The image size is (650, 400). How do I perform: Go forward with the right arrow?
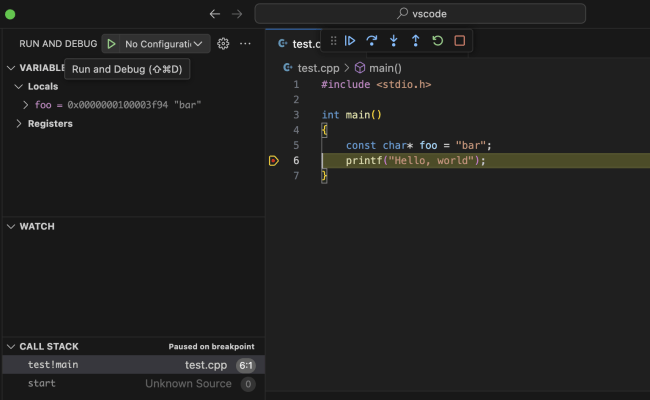click(237, 14)
